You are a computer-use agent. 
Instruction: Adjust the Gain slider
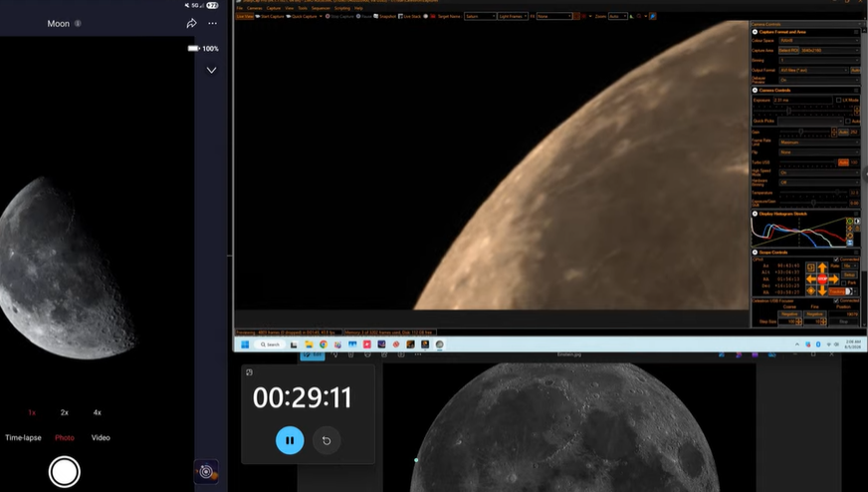(801, 131)
